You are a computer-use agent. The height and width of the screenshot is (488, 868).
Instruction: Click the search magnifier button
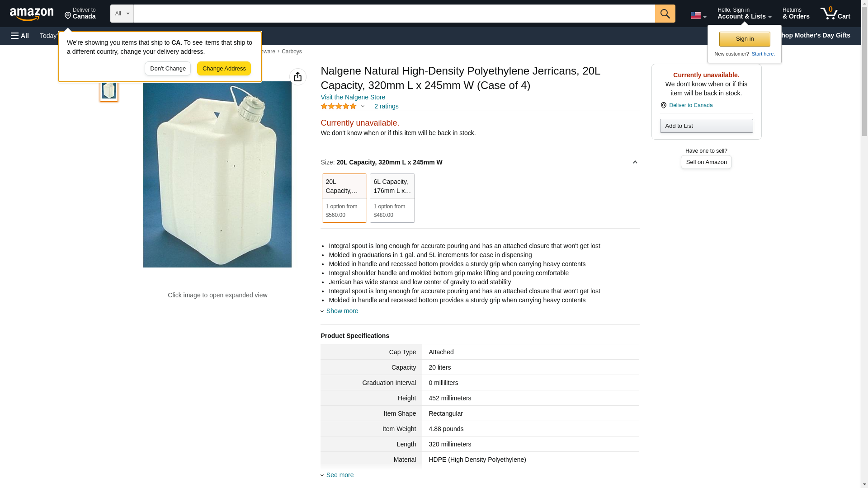(665, 14)
